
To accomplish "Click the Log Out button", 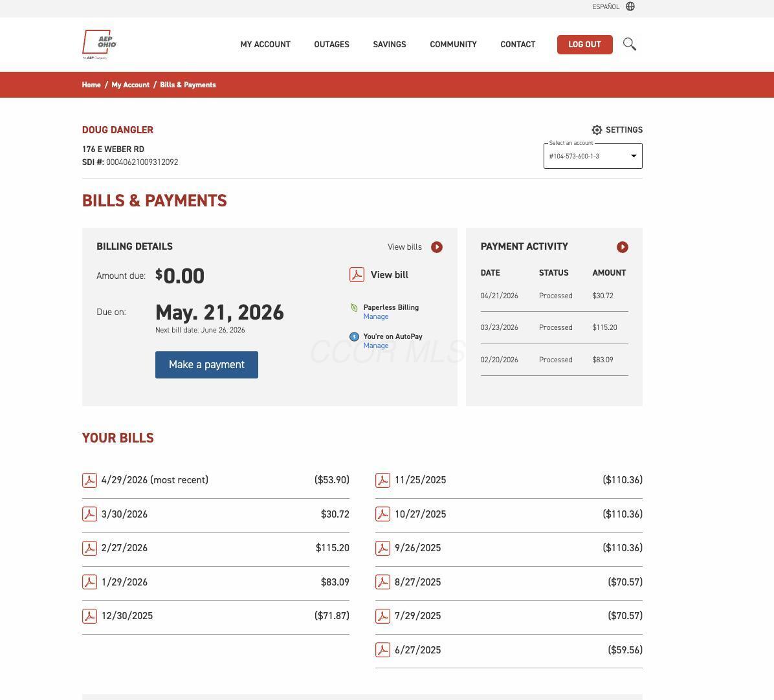I will tap(585, 45).
